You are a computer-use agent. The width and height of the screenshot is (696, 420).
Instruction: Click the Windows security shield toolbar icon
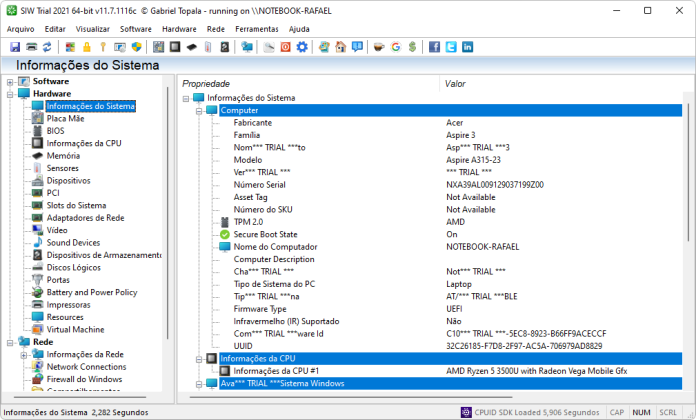tap(137, 47)
